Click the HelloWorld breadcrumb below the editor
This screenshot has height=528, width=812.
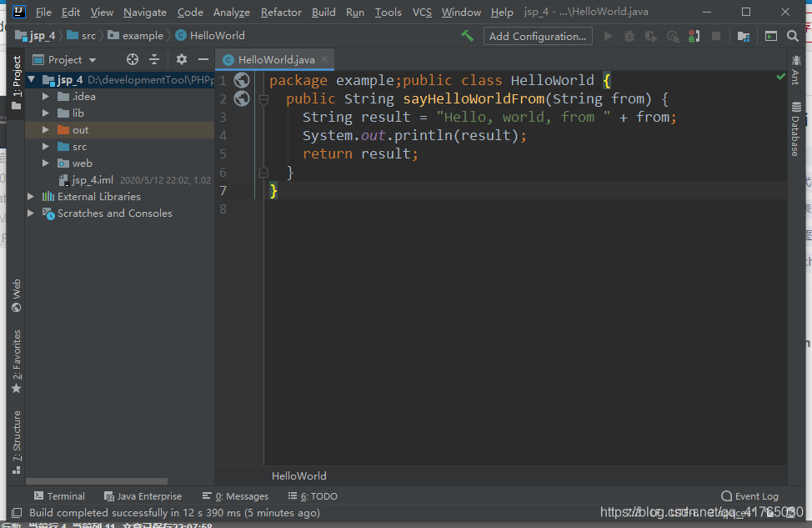[298, 475]
